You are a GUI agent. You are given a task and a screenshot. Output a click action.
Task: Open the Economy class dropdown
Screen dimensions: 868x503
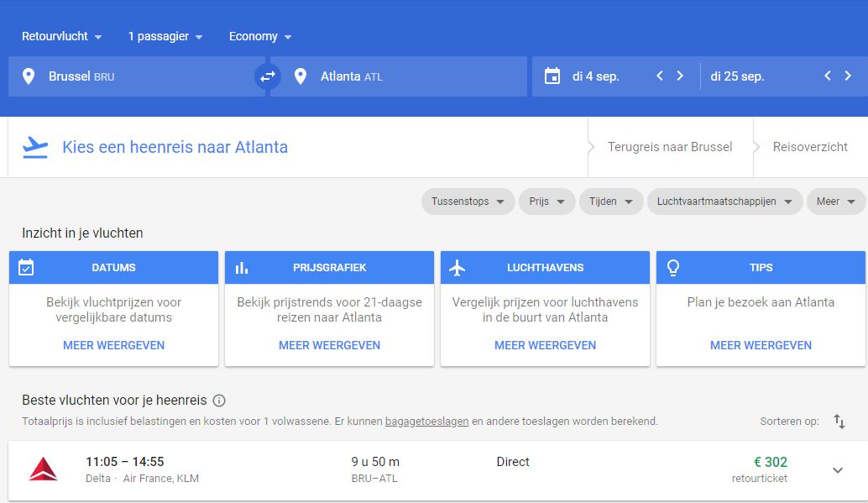click(260, 37)
